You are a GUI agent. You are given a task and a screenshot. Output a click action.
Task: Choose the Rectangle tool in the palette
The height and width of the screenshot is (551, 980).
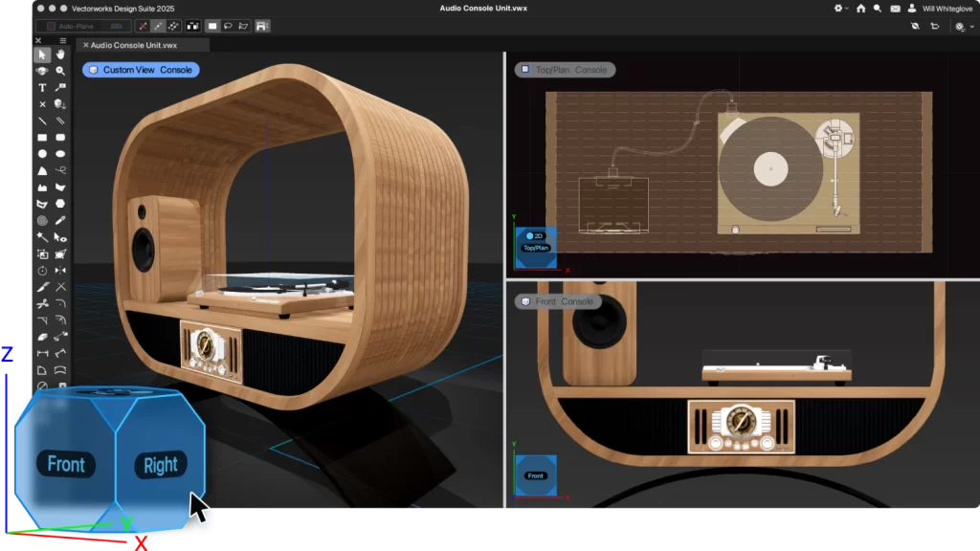(x=42, y=137)
